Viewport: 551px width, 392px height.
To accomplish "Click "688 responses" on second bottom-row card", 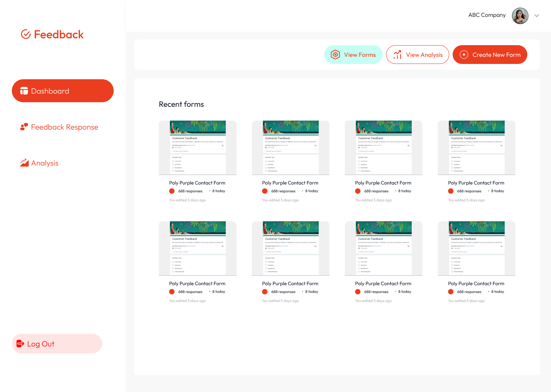I will [283, 292].
